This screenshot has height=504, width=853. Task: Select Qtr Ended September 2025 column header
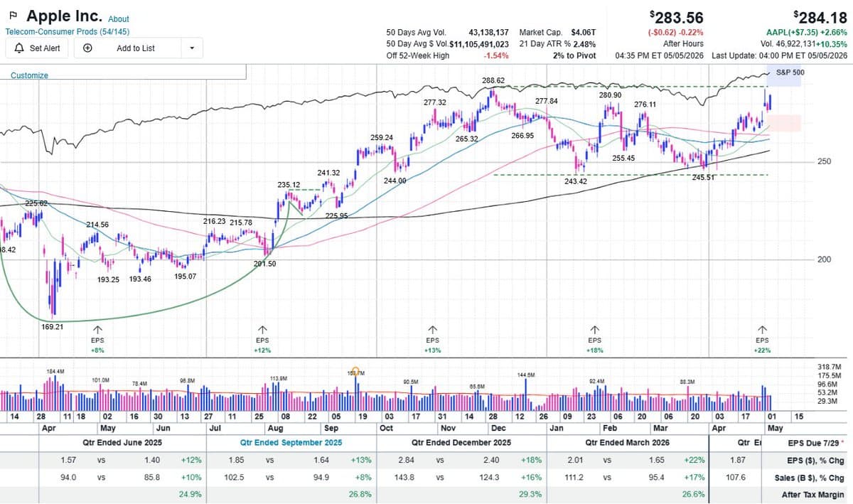coord(291,442)
